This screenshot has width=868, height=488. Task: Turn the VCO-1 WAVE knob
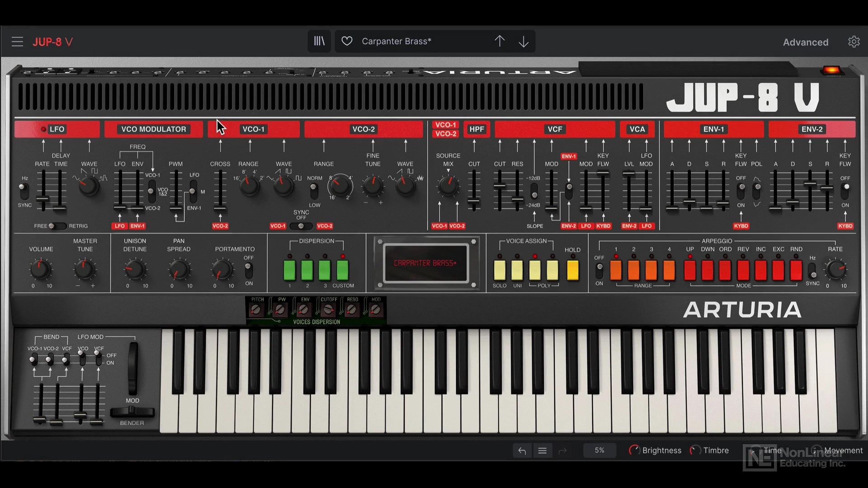[284, 185]
